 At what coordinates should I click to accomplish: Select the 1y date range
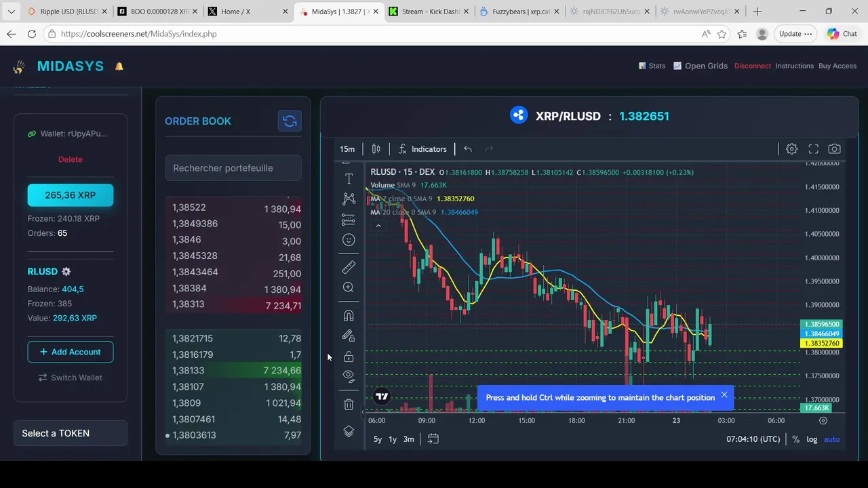pos(393,439)
